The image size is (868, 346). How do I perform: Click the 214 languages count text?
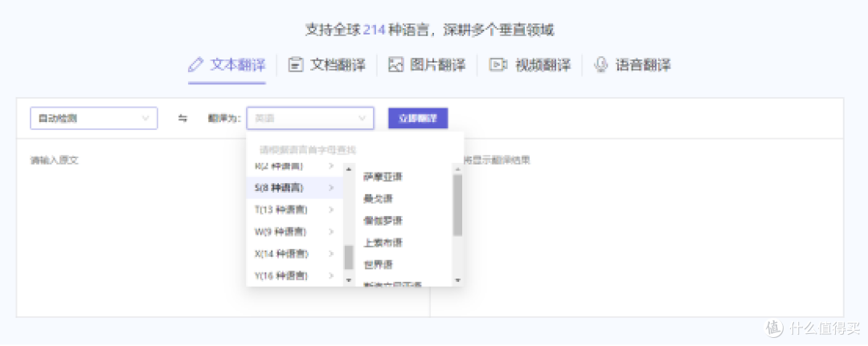375,30
